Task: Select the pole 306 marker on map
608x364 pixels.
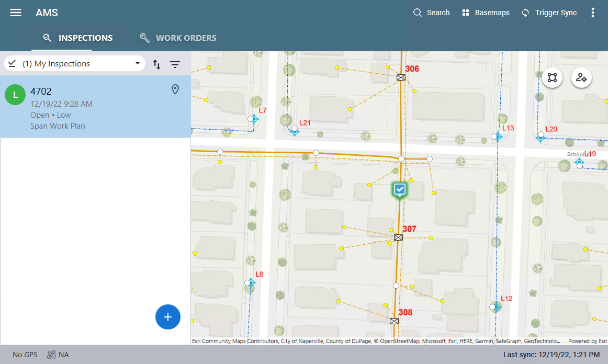Action: [x=401, y=77]
